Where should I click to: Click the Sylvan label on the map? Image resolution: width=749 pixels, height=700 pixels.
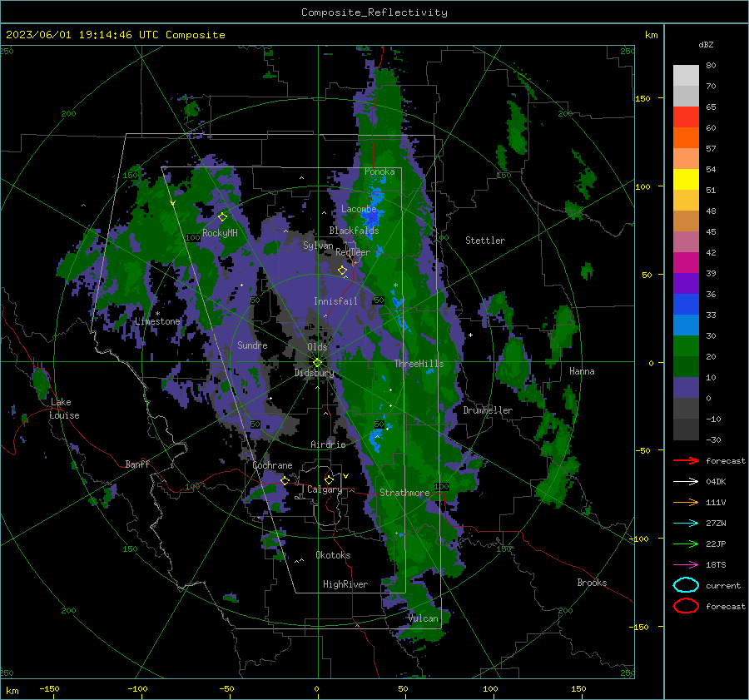point(318,246)
